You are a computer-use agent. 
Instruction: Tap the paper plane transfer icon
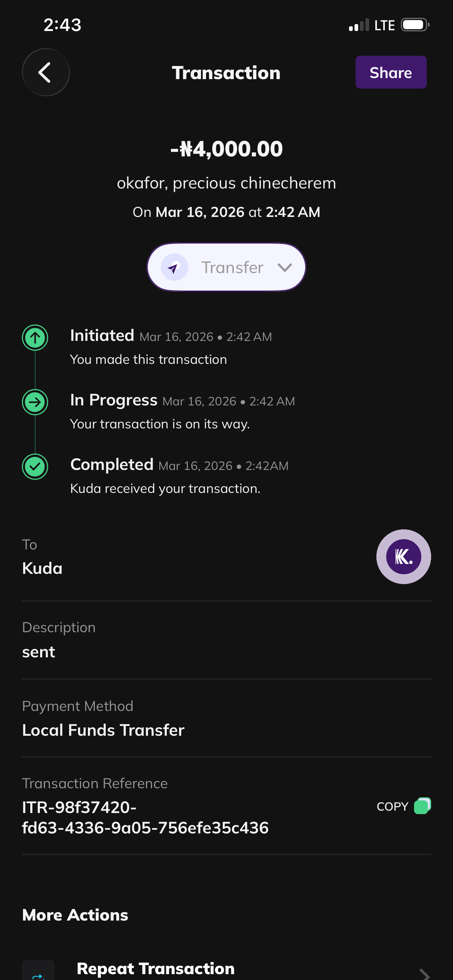[174, 268]
